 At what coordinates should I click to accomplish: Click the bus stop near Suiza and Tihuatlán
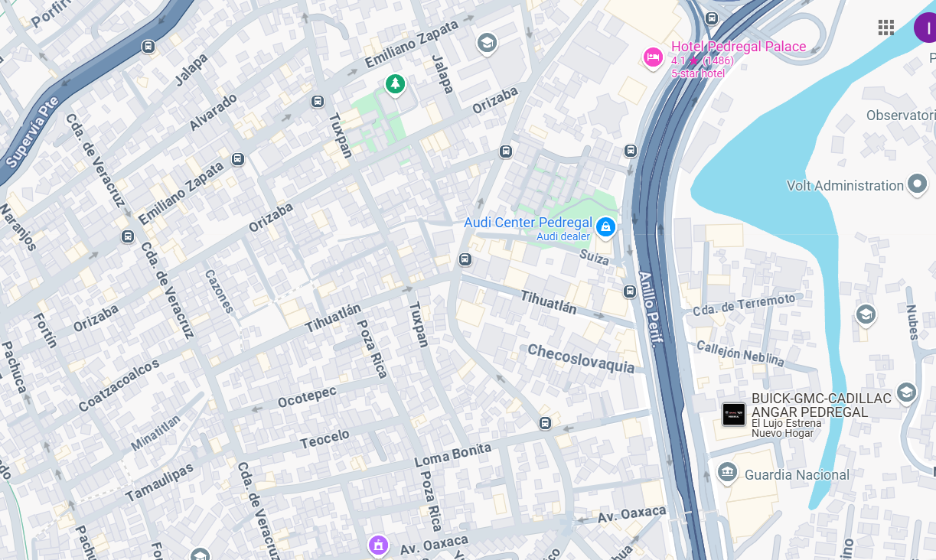(465, 259)
